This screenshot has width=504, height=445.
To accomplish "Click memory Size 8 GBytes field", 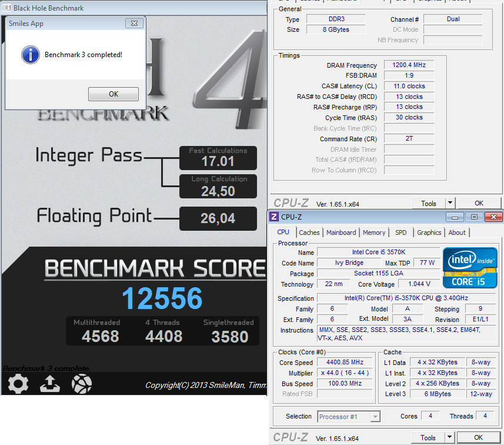I will coord(336,29).
